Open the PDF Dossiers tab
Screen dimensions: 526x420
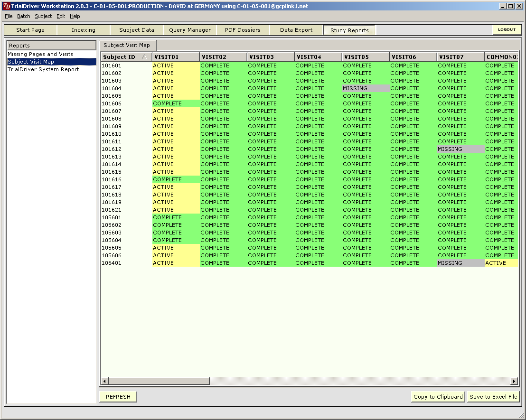tap(243, 30)
